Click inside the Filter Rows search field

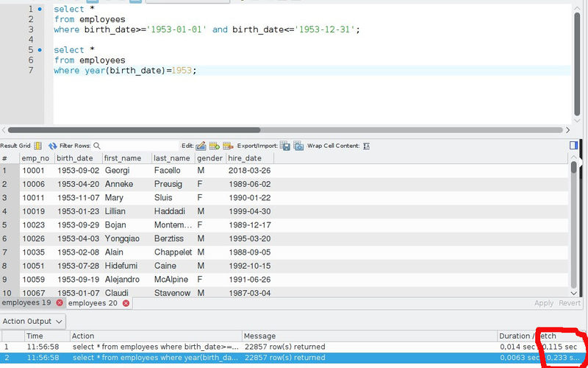point(140,146)
